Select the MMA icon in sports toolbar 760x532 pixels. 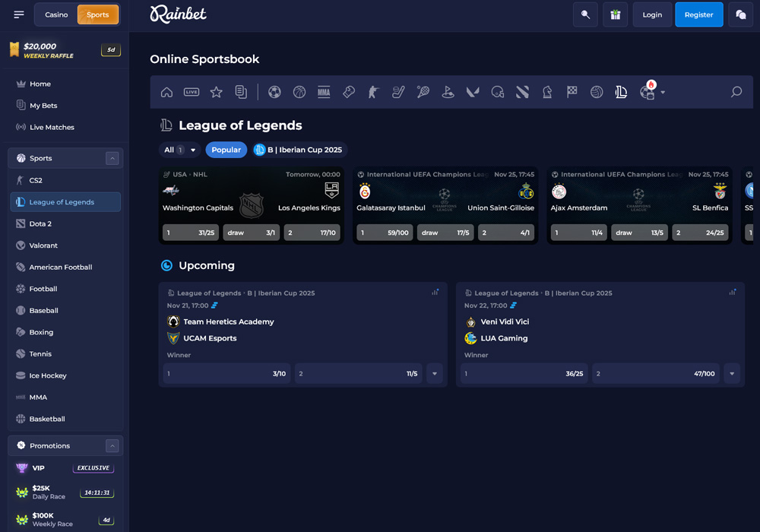tap(324, 92)
